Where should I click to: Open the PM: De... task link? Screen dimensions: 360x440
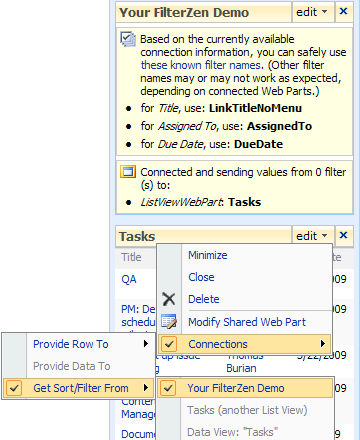point(138,309)
